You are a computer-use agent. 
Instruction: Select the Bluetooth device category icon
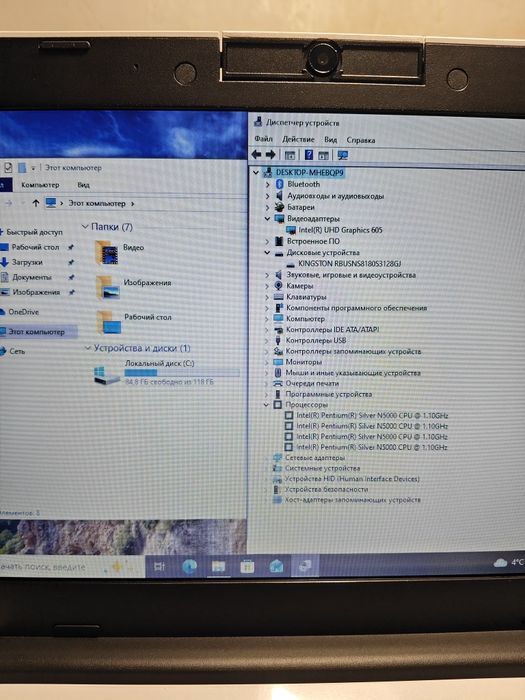click(280, 184)
